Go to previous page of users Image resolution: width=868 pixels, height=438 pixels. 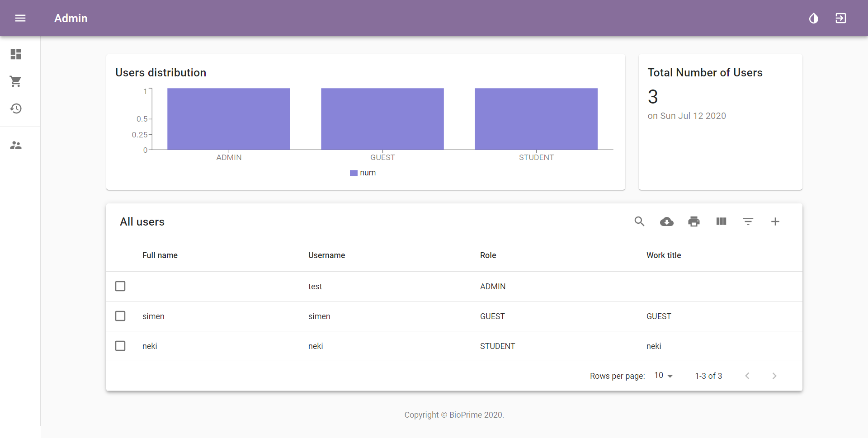point(747,376)
